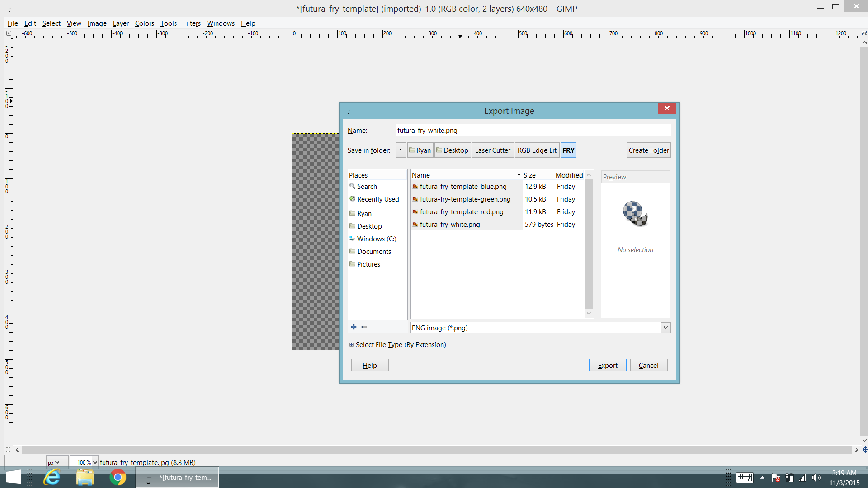The height and width of the screenshot is (488, 868).
Task: Click the Export button
Action: (608, 365)
